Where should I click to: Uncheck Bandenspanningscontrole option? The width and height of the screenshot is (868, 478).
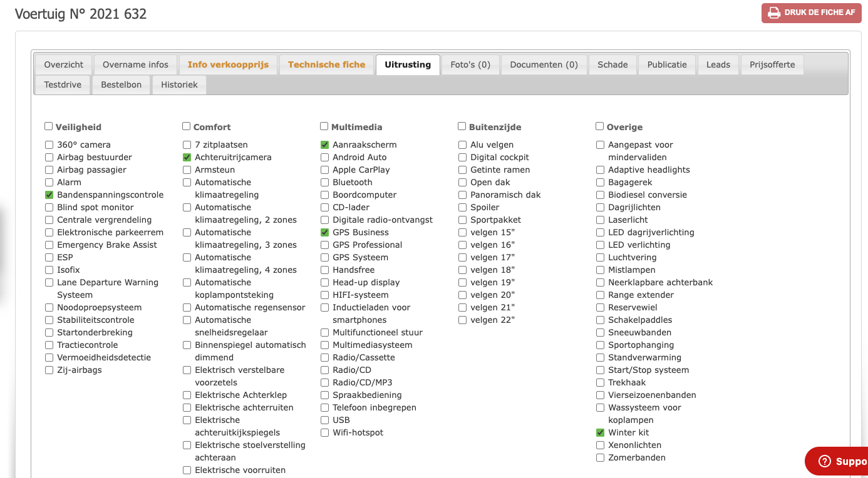point(49,195)
